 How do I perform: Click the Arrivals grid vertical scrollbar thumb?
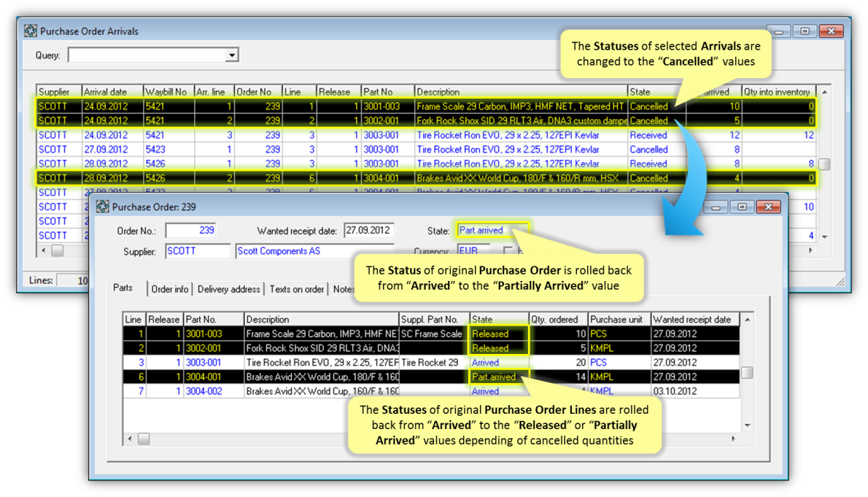(x=824, y=164)
